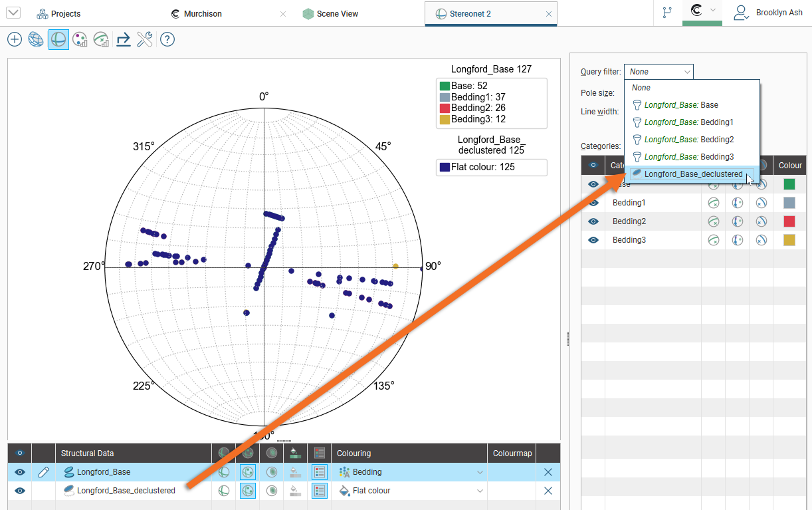Choose Longford_Base: Bedding2 query filter
This screenshot has width=812, height=510.
pos(692,140)
